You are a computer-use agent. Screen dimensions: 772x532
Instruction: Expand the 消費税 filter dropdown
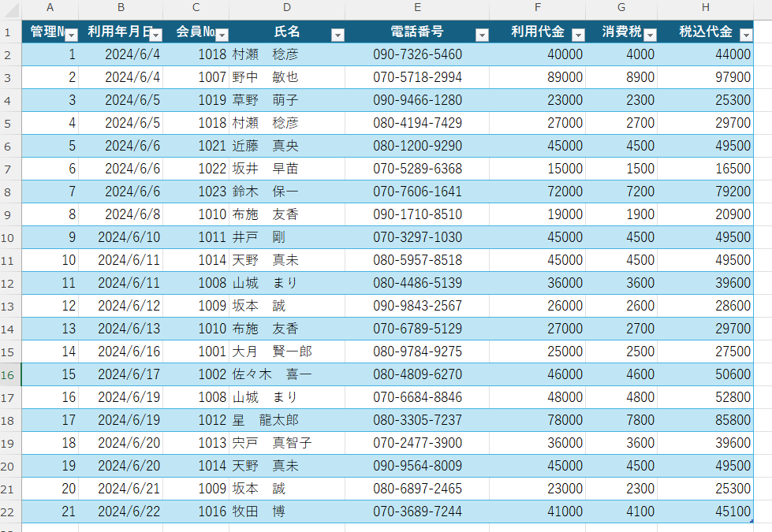(650, 35)
